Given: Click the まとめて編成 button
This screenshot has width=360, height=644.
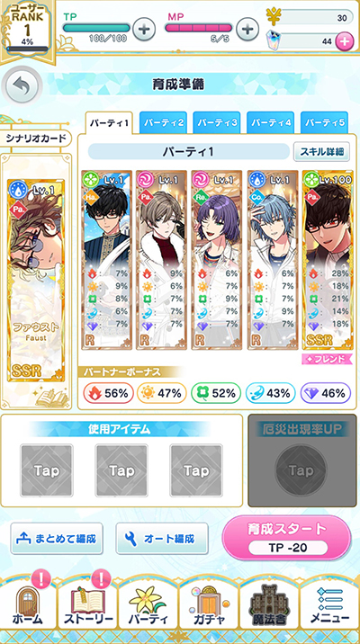Looking at the screenshot, I should coord(57,538).
